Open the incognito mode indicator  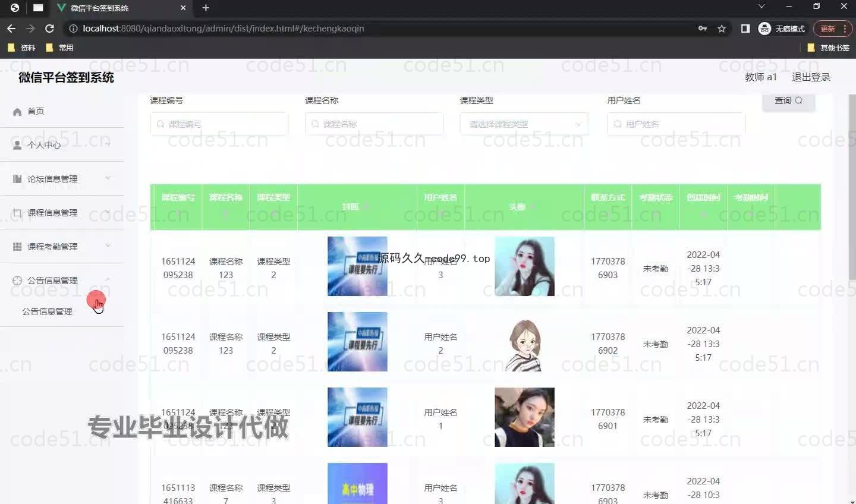(782, 29)
